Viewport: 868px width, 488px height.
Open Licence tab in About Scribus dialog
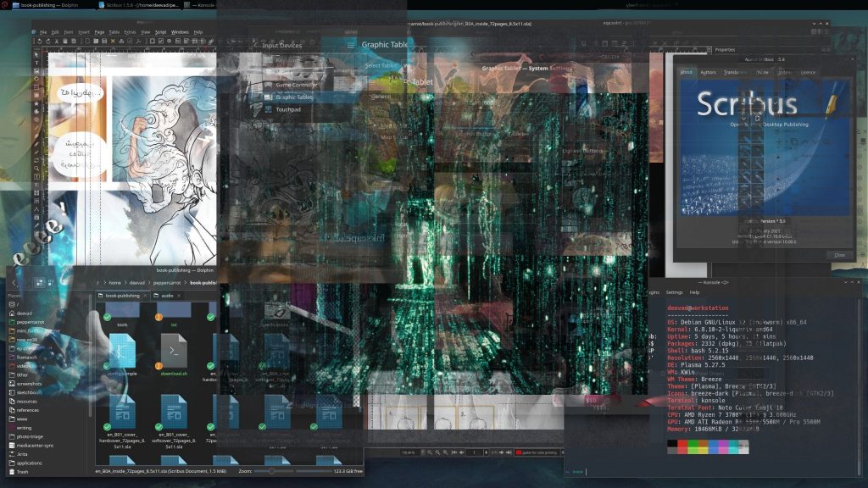808,72
